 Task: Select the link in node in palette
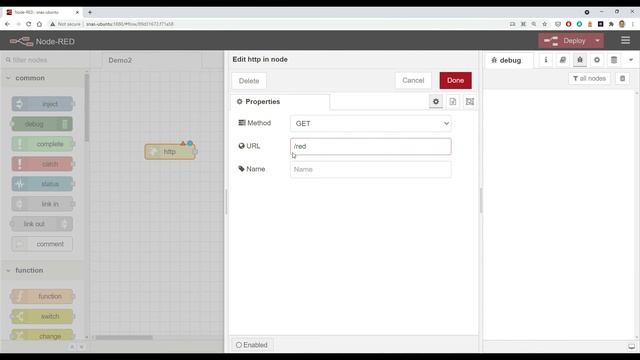(42, 204)
